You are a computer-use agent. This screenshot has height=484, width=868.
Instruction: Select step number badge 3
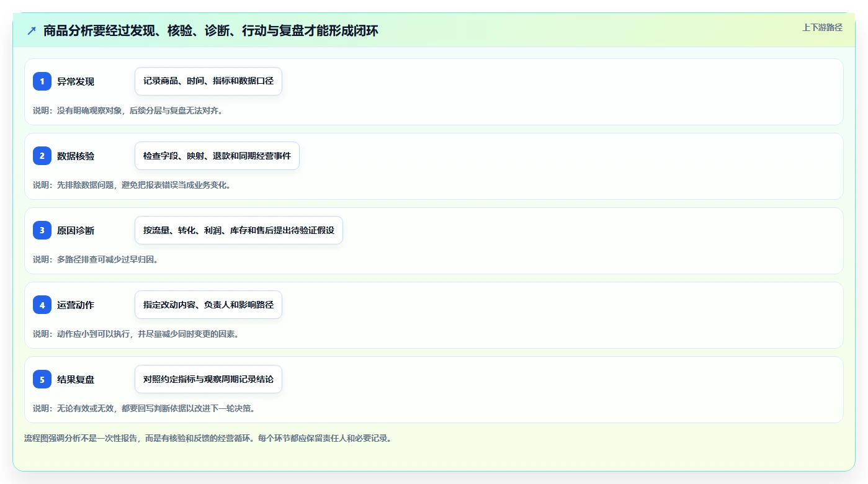click(x=42, y=230)
